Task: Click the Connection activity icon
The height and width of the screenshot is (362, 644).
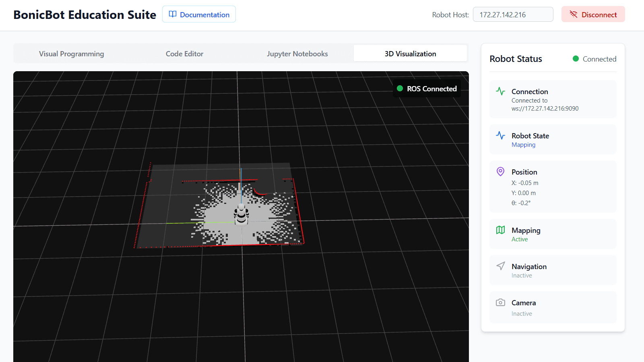Action: [x=500, y=91]
